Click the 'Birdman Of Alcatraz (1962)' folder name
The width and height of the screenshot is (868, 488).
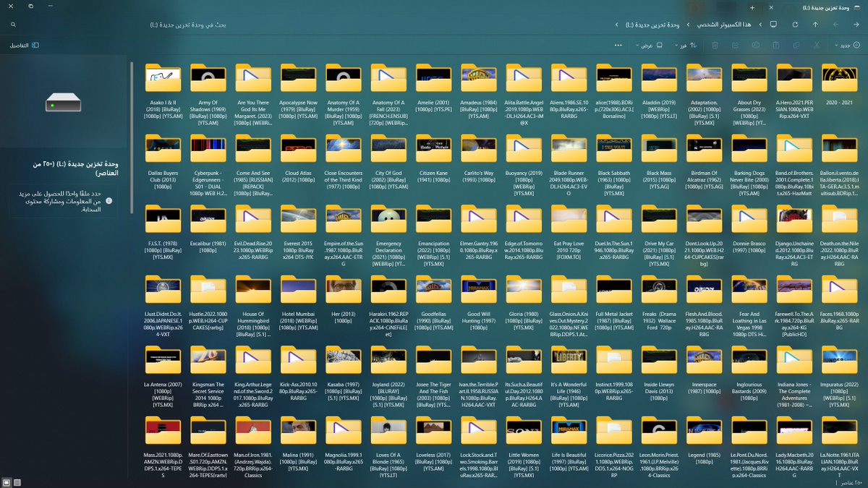[x=703, y=180]
